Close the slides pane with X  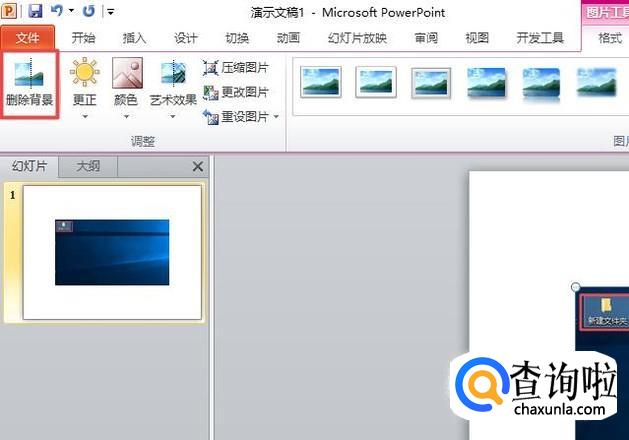197,166
